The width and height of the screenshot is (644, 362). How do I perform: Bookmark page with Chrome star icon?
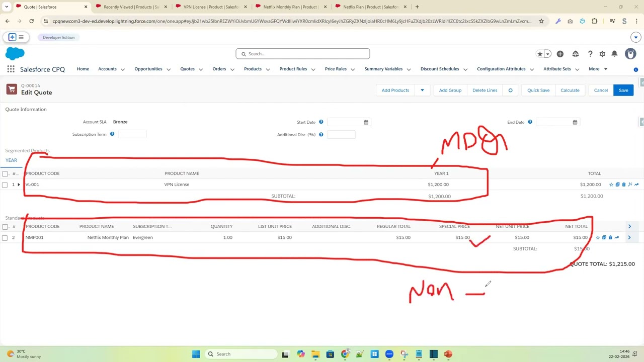pos(541,21)
